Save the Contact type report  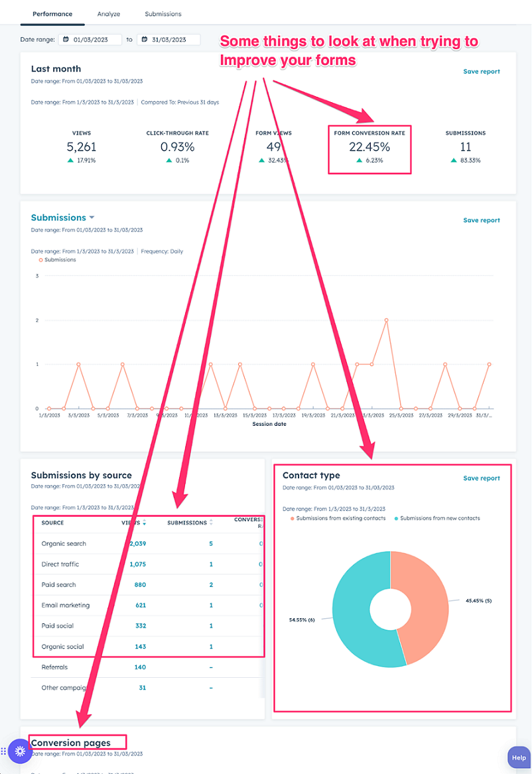point(481,478)
